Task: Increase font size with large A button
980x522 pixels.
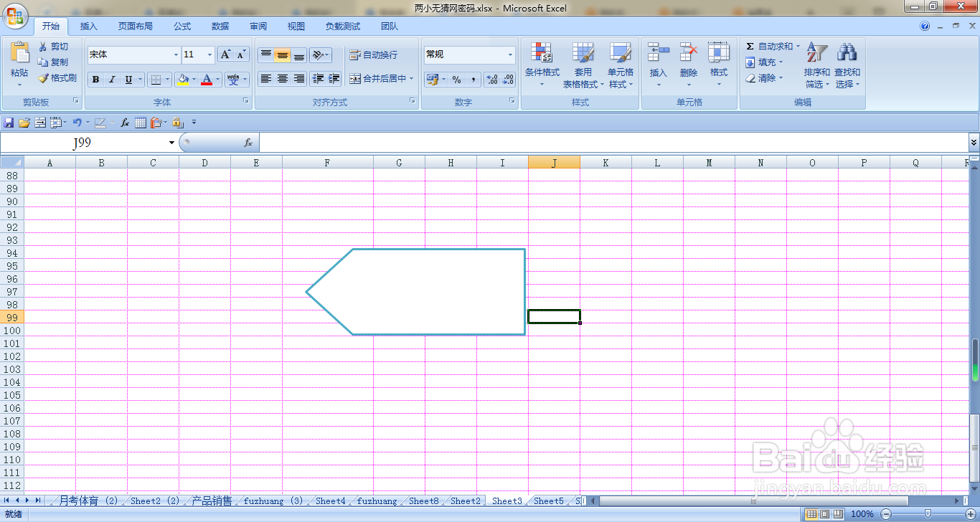Action: point(225,54)
